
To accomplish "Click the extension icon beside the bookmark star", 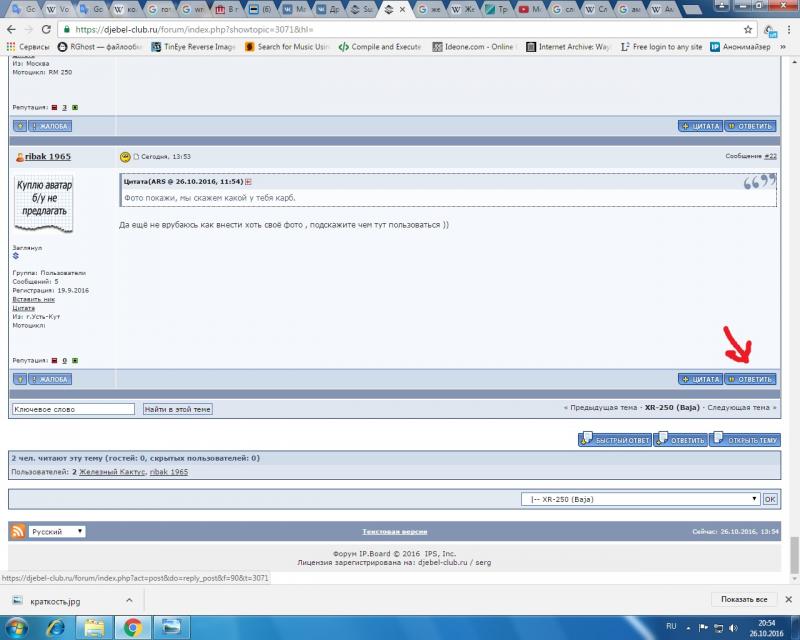I will click(770, 31).
